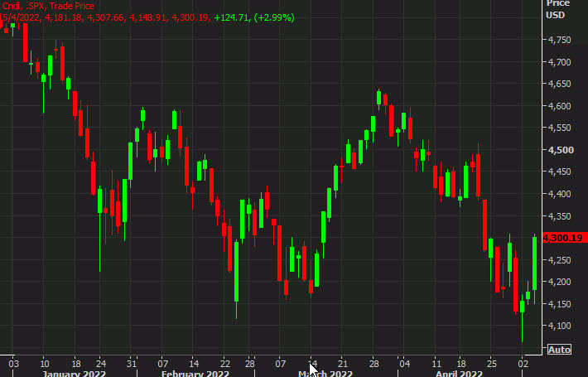
Task: Click the 31 date label on the time axis
Action: (x=131, y=364)
